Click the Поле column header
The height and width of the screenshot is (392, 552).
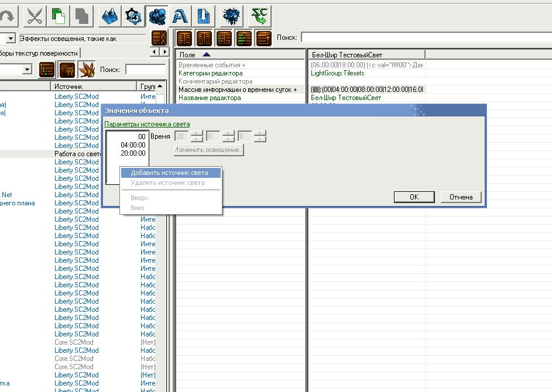pos(241,54)
